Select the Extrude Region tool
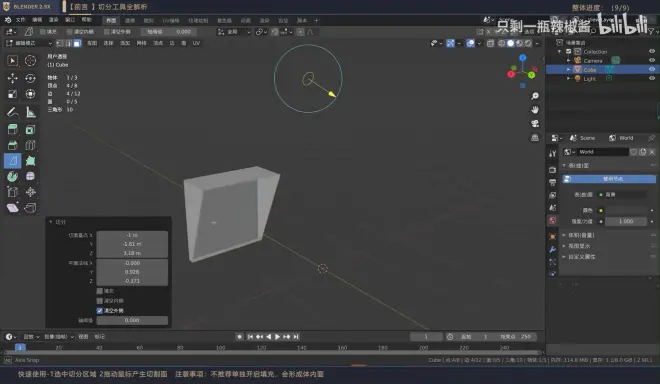 (x=13, y=130)
